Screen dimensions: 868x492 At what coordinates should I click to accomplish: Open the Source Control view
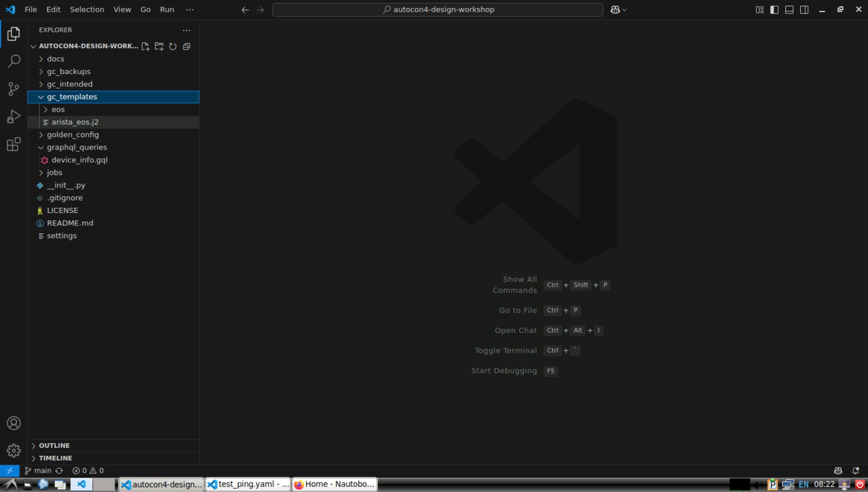pos(13,89)
